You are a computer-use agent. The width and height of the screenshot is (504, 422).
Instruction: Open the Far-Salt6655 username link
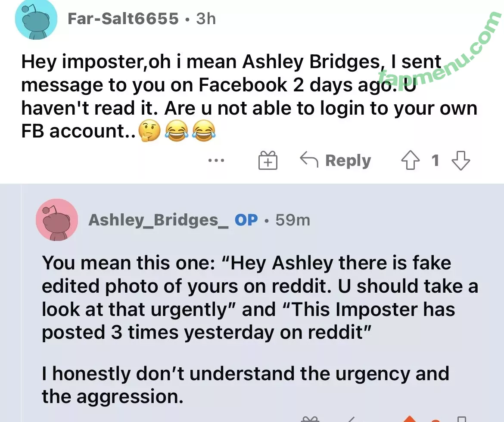[123, 19]
